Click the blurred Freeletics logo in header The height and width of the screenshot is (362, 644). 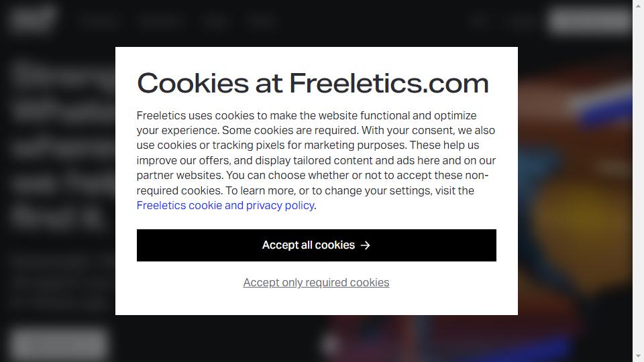(x=33, y=19)
